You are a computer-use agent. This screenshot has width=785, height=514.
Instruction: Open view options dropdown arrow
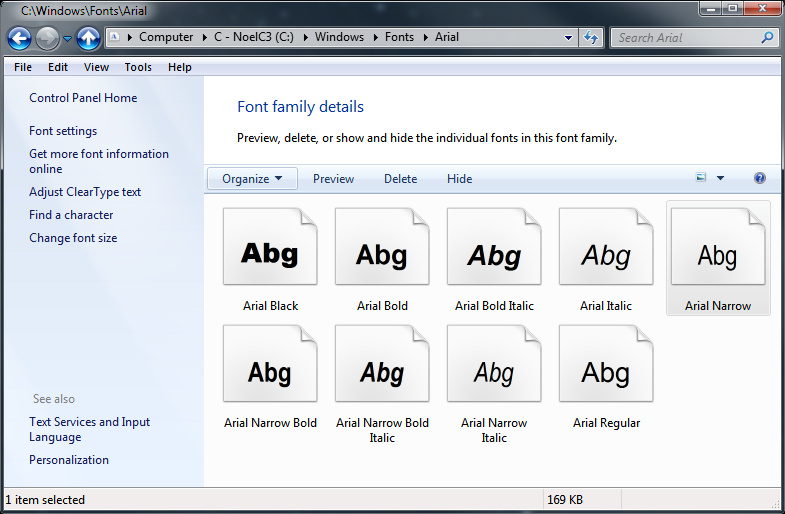(x=720, y=178)
